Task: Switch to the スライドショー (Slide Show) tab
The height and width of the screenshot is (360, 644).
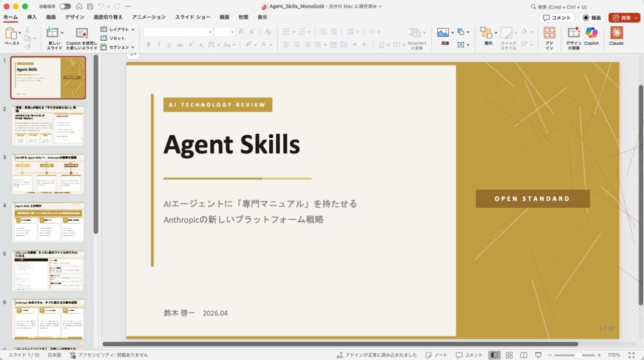Action: click(x=193, y=17)
